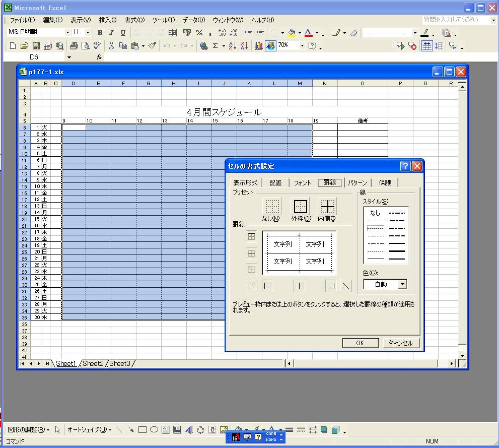499x448 pixels.
Task: Open the データ menu
Action: pyautogui.click(x=194, y=20)
